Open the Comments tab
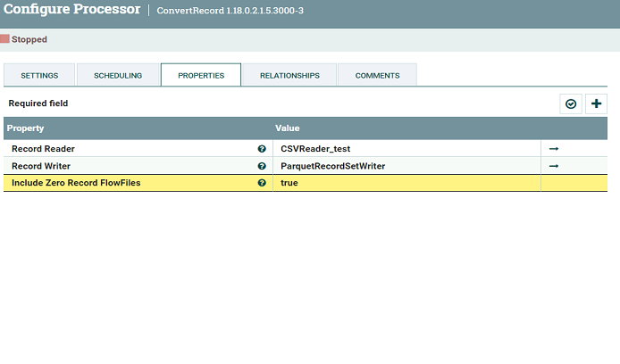Image resolution: width=620 pixels, height=364 pixels. [377, 75]
